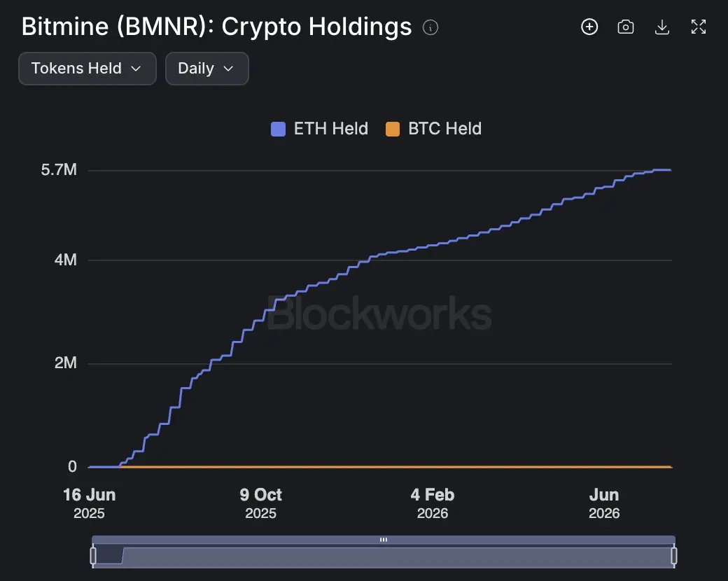The height and width of the screenshot is (581, 728).
Task: Open the Tokens Held dropdown
Action: [87, 69]
